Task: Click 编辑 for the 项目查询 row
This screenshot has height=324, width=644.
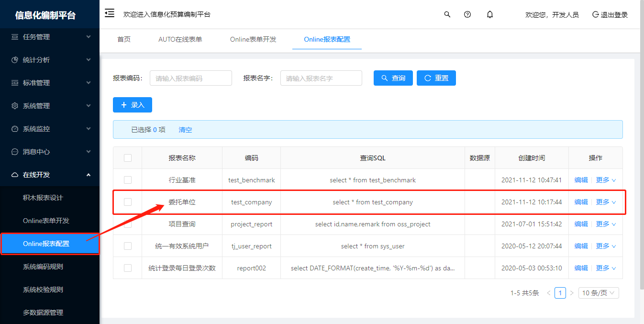Action: coord(581,224)
